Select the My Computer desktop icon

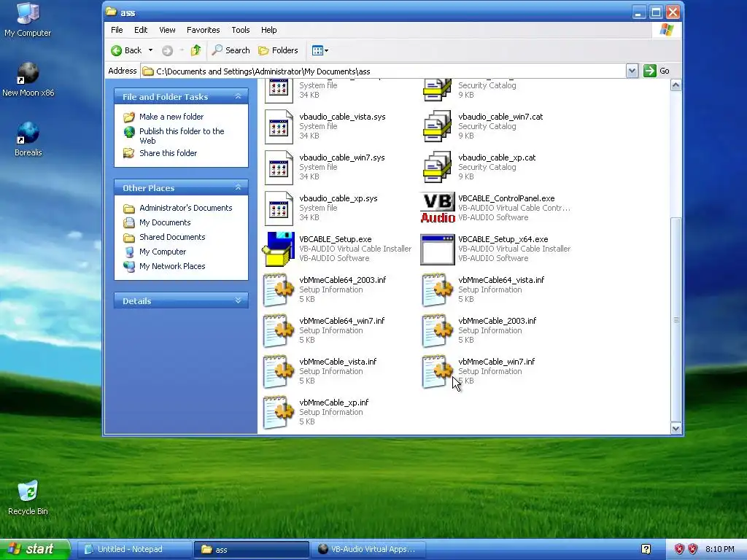[x=28, y=19]
